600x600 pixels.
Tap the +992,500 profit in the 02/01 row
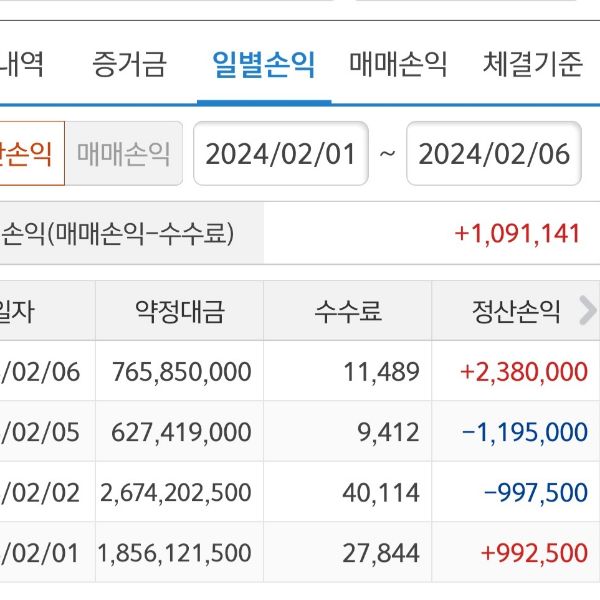point(535,552)
